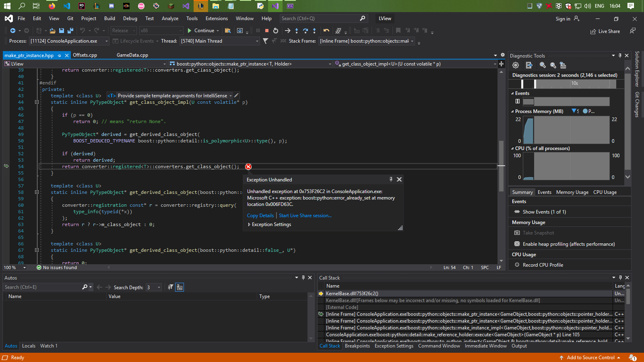Pin the Exception Unhandled popup
Screen dimensions: 644x362
391,179
